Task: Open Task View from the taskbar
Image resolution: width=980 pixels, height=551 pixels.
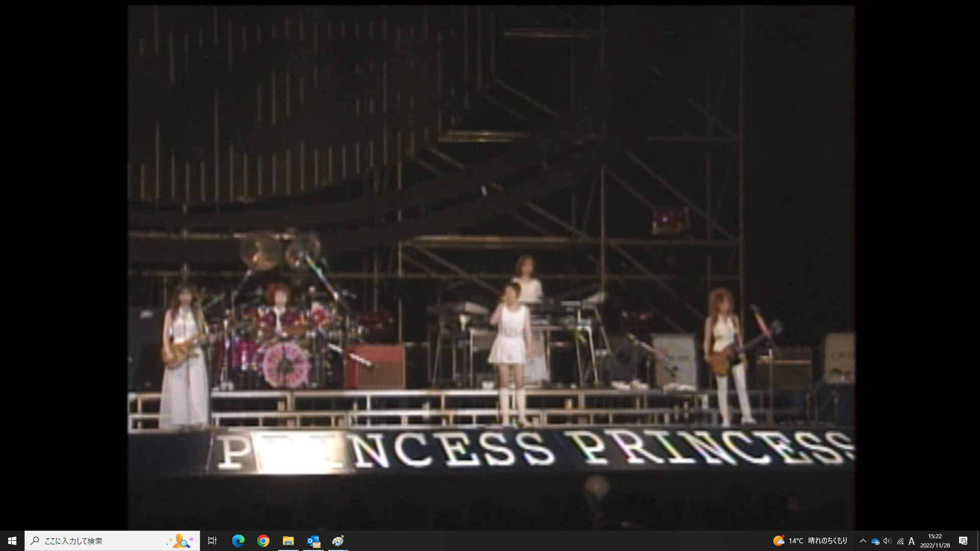Action: coord(212,541)
